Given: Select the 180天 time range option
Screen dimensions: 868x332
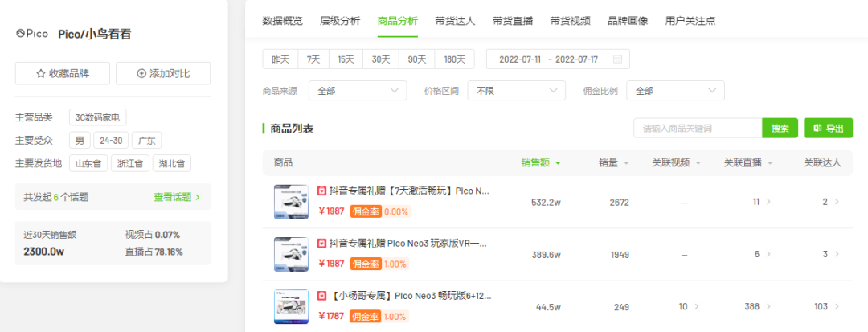Looking at the screenshot, I should 454,59.
